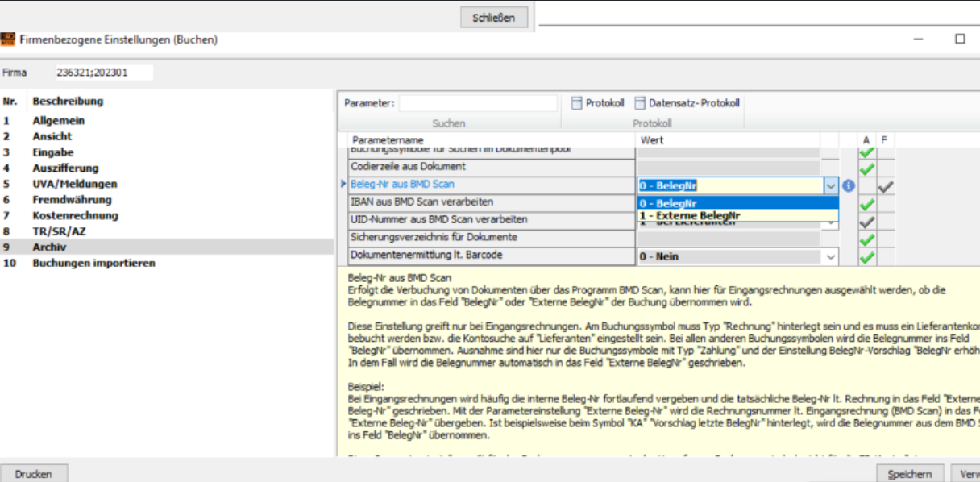The width and height of the screenshot is (980, 482).
Task: Click gray checkmark in Beleg-Nr aus BMD Scan row
Action: (885, 186)
